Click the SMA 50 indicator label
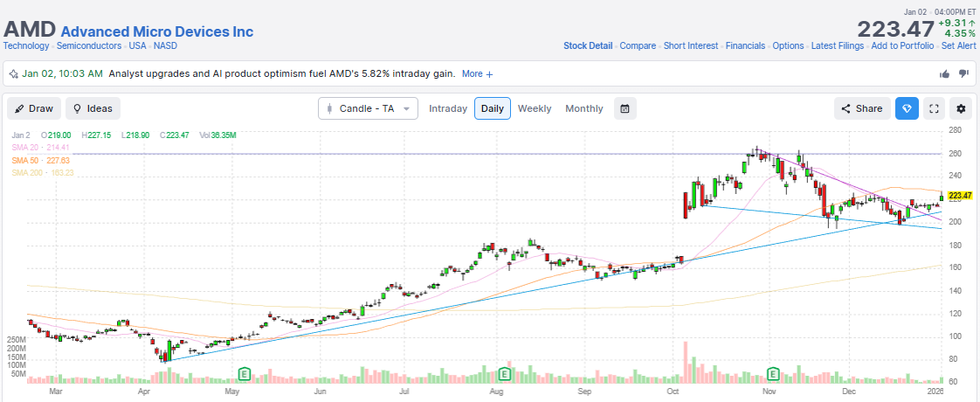Viewport: 980px width, 402px height. [40, 160]
